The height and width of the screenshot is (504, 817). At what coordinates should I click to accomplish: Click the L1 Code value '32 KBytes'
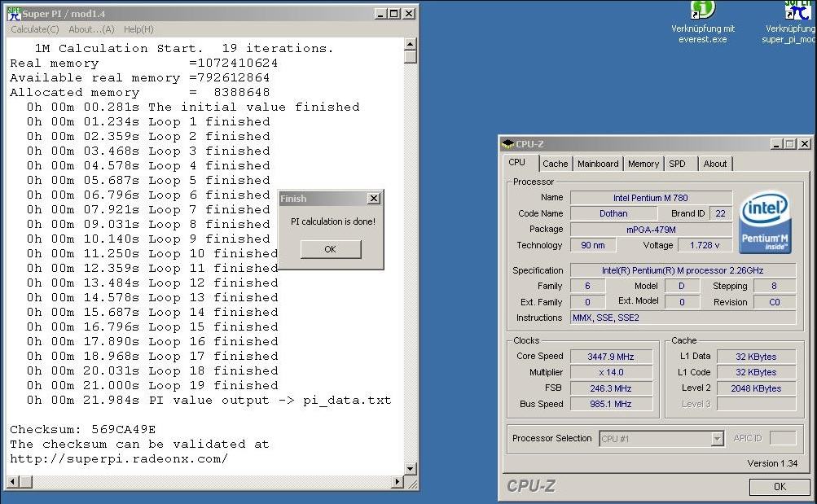756,372
